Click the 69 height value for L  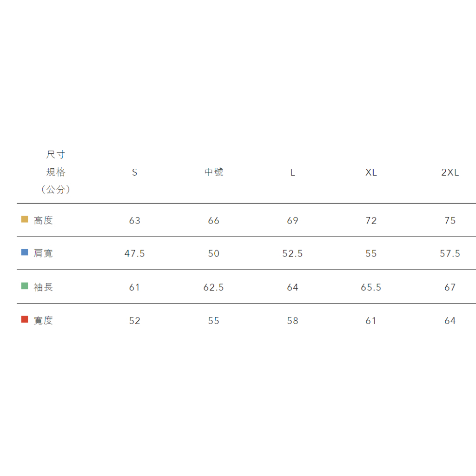(292, 220)
